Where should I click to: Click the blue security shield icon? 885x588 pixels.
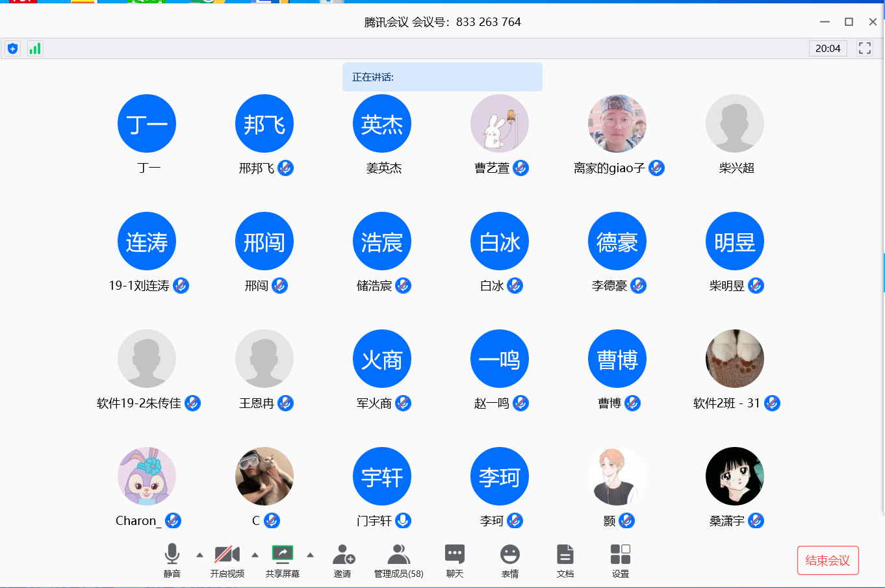(13, 49)
